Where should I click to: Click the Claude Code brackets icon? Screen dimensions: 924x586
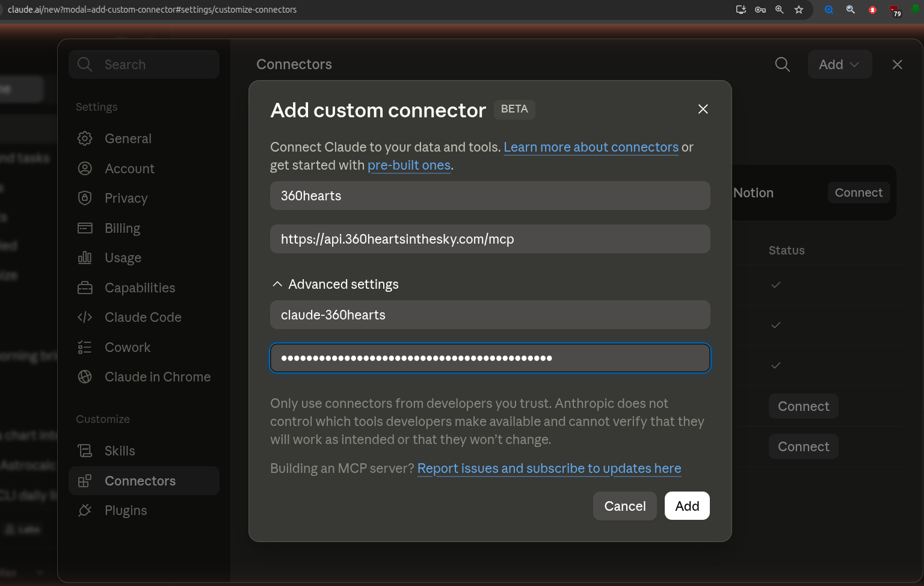pyautogui.click(x=85, y=317)
